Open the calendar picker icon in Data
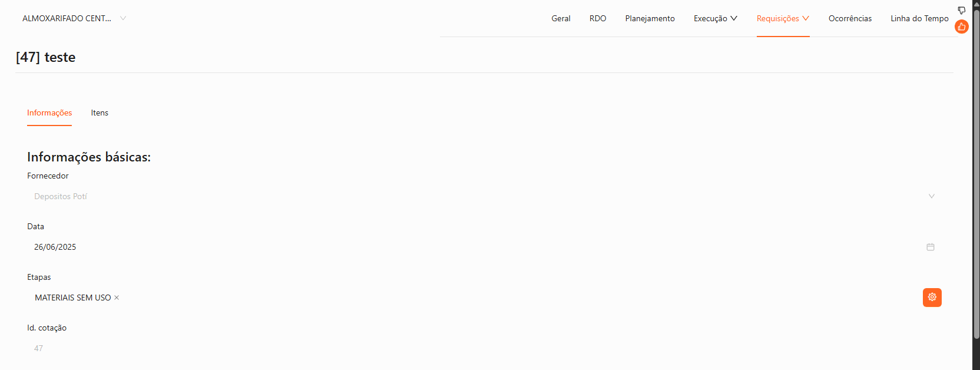This screenshot has height=370, width=980. [931, 247]
